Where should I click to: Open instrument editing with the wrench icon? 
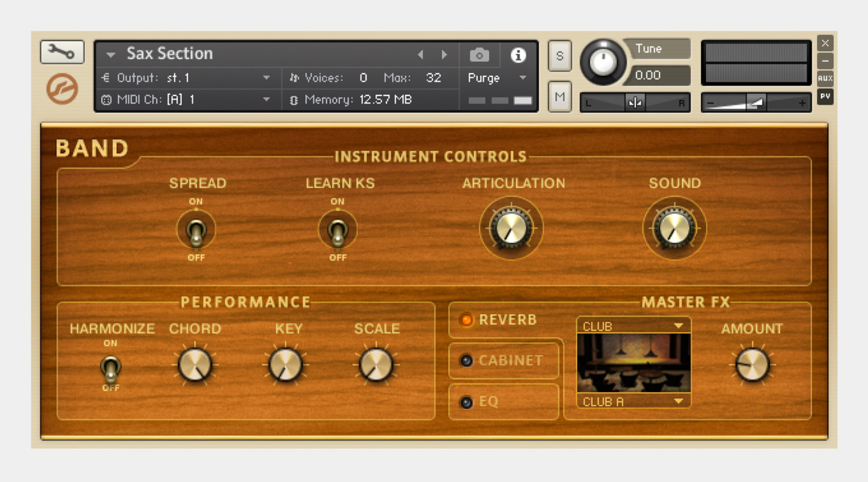click(x=62, y=52)
